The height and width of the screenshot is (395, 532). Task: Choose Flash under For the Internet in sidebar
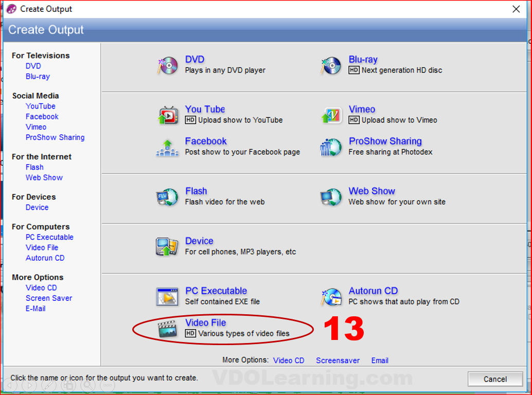click(34, 167)
